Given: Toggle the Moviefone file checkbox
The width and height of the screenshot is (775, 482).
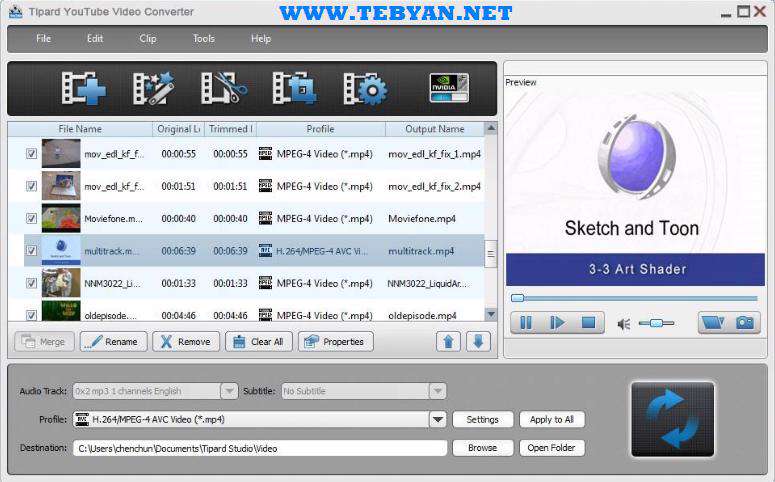Looking at the screenshot, I should (31, 218).
